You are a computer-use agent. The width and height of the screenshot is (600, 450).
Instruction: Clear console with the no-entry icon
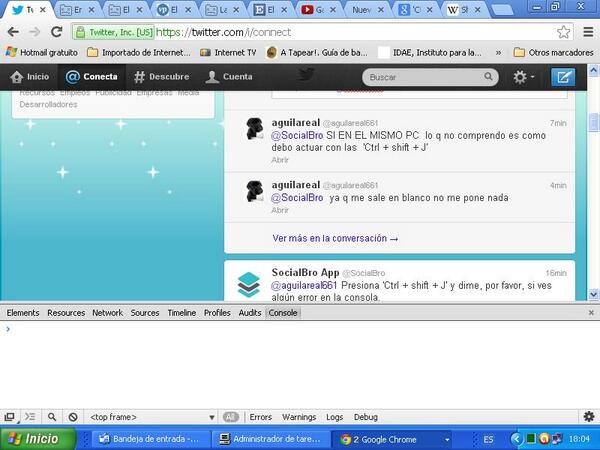[x=73, y=417]
